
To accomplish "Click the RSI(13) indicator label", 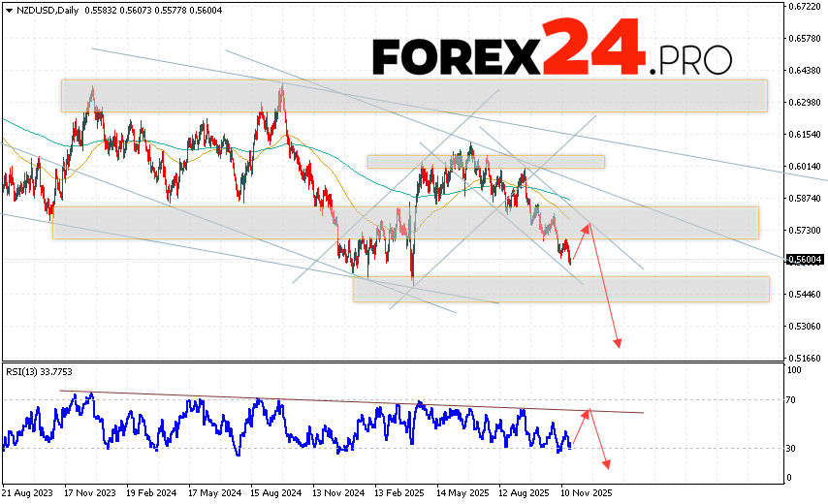I will point(40,371).
